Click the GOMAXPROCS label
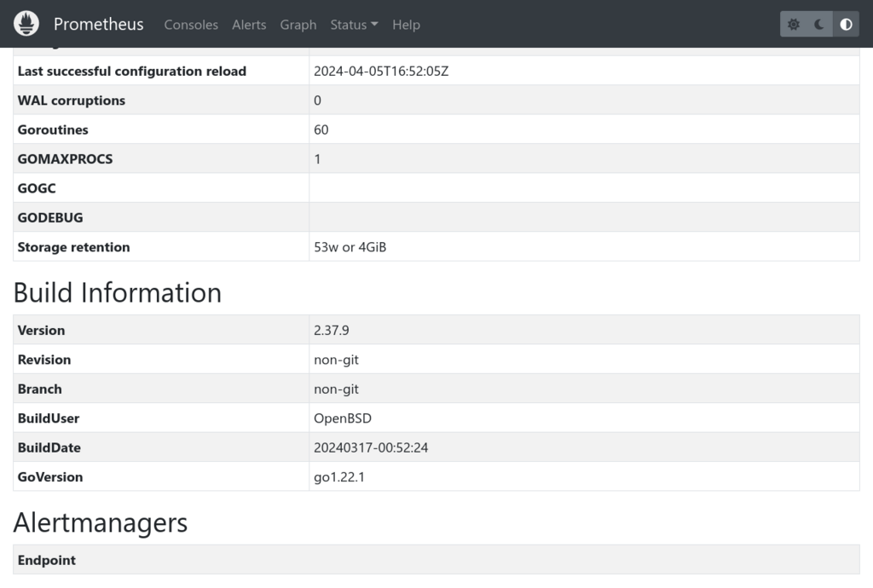The image size is (873, 588). [65, 159]
